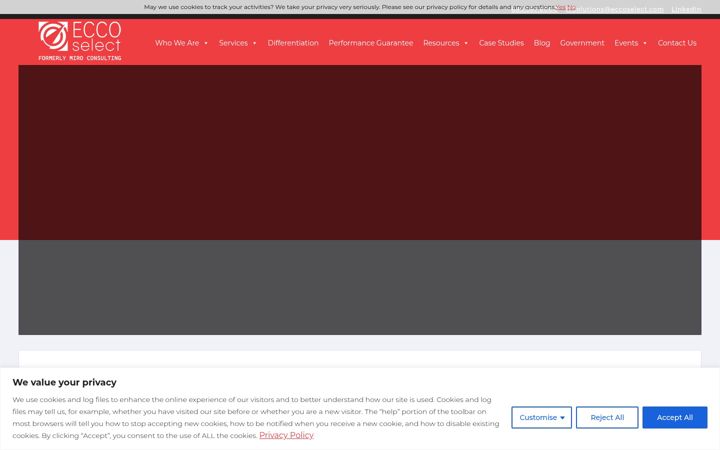Click Yes in the top cookie notice

(x=560, y=7)
